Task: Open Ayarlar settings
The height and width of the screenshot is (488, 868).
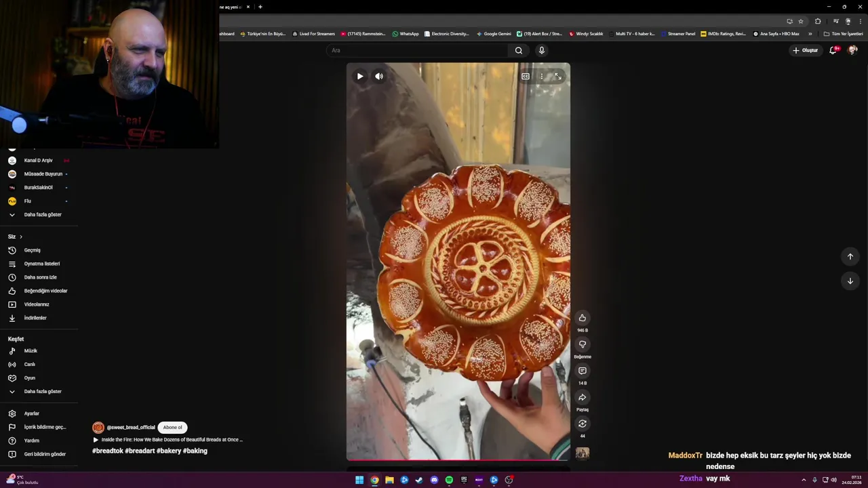Action: pyautogui.click(x=39, y=413)
